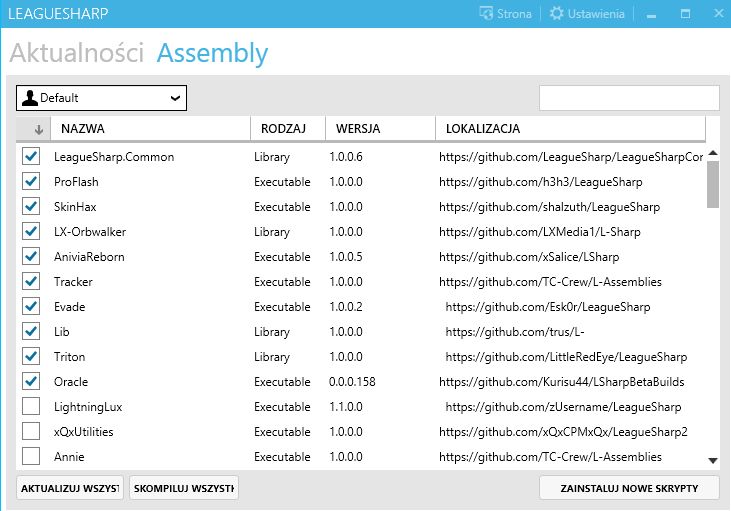Select LX-Orbwalker assembly name
731x511 pixels.
pyautogui.click(x=90, y=232)
